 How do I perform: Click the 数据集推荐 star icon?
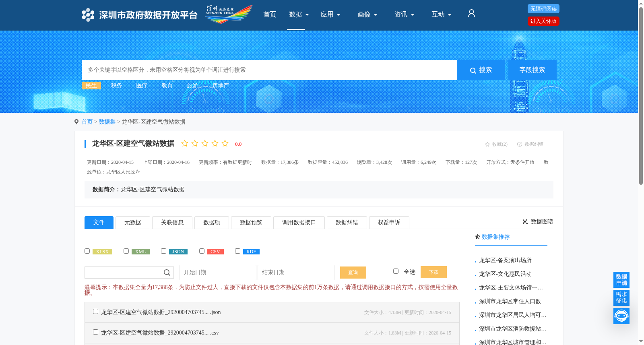(x=477, y=237)
